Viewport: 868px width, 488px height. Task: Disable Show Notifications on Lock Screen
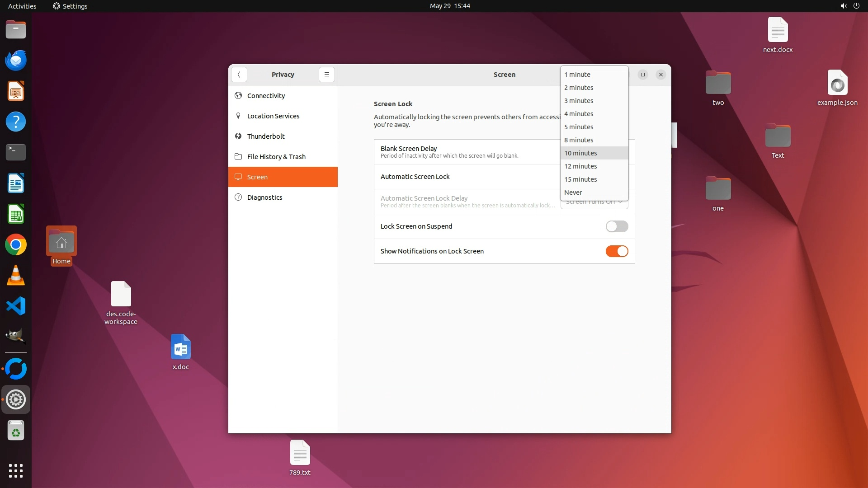pyautogui.click(x=617, y=251)
